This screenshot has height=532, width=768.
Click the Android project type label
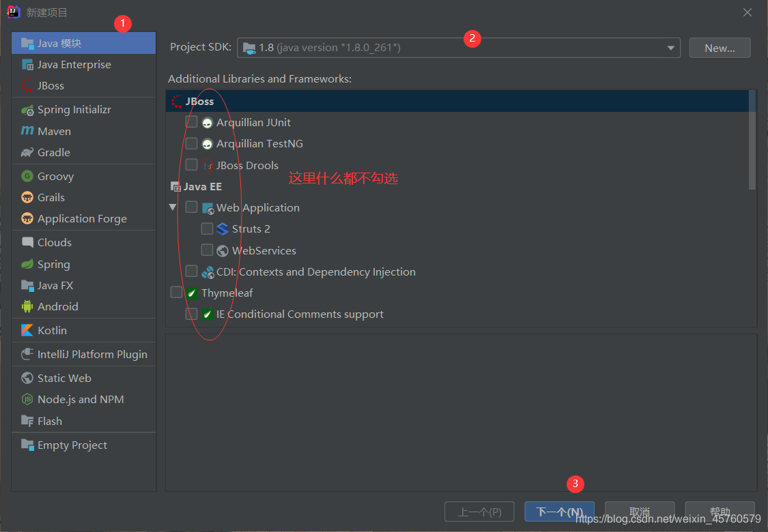click(58, 306)
